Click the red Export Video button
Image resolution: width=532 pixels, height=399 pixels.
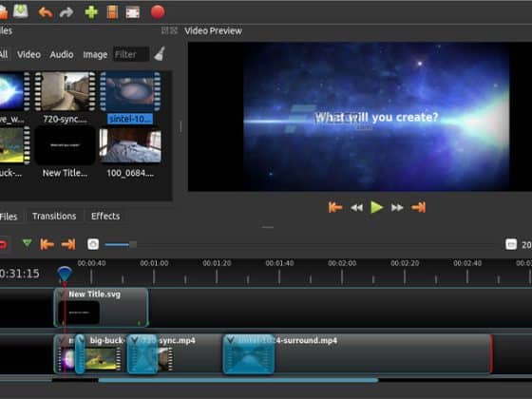(x=158, y=11)
